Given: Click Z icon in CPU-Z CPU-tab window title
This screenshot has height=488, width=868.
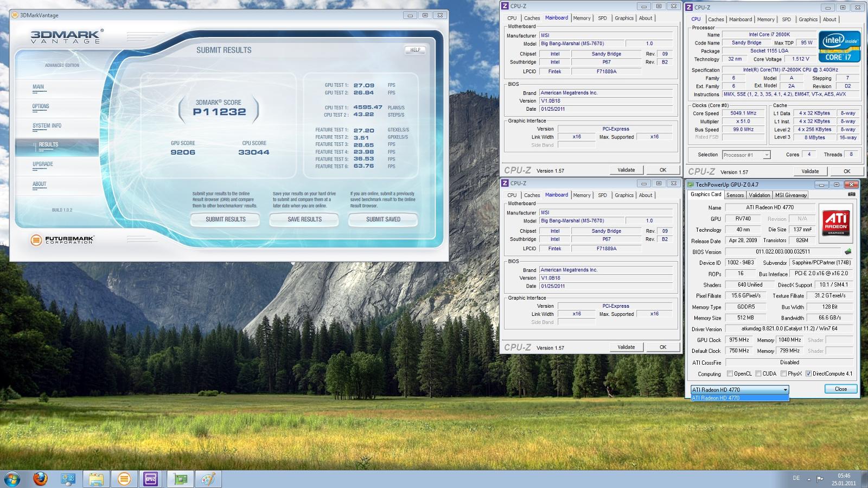Looking at the screenshot, I should point(689,8).
